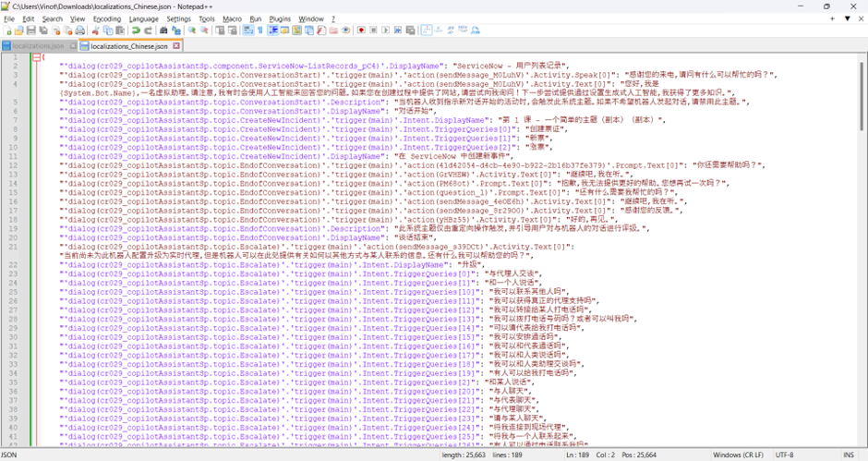868x461 pixels.
Task: Collapse the JSON root fold marker on line 1
Action: click(35, 57)
